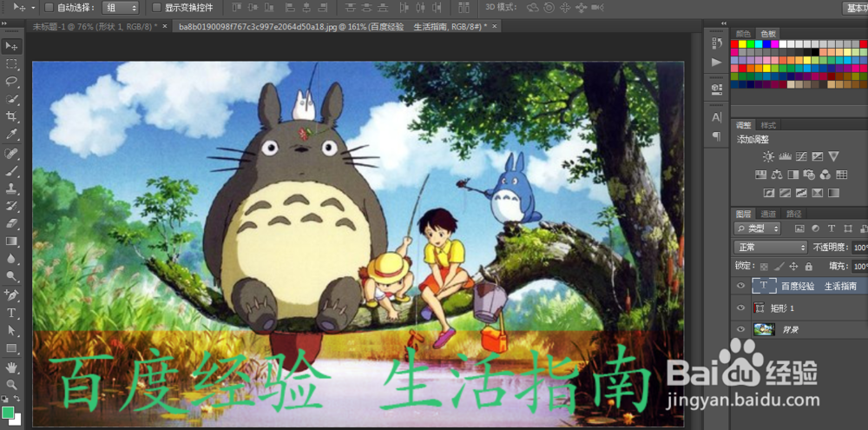Select the Eyedropper tool
Screen dimensions: 868x430
11,134
